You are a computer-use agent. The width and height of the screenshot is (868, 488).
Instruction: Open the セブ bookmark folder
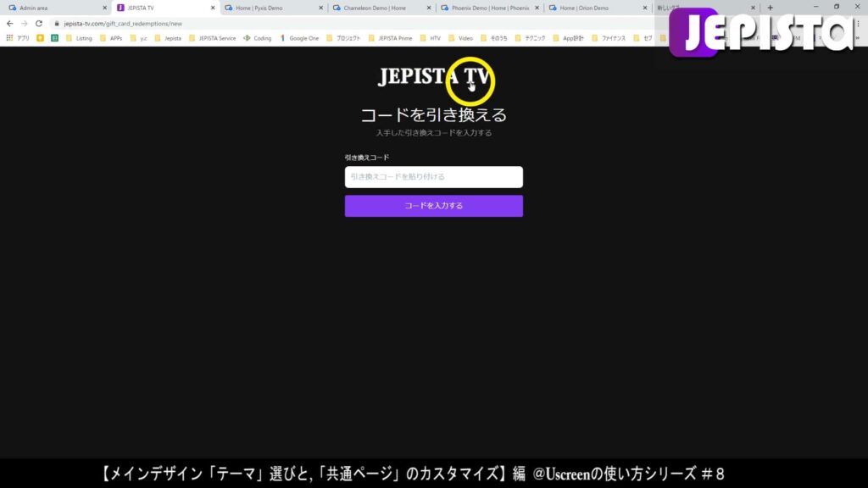[x=643, y=38]
